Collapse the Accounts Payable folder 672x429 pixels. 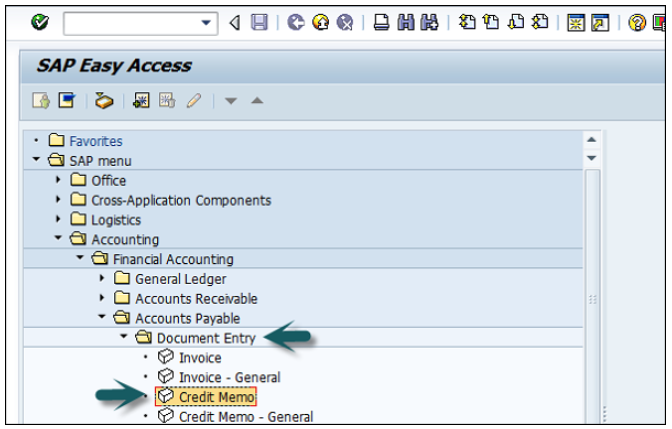coord(103,318)
